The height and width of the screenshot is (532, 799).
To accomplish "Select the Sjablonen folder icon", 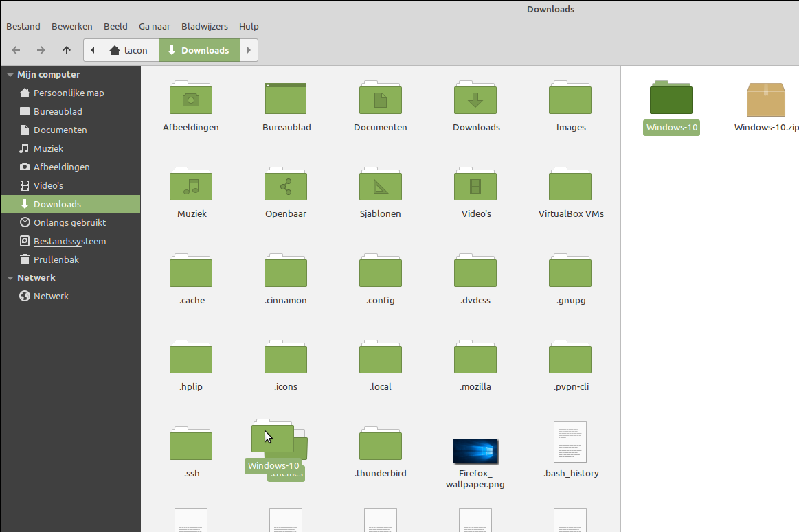I will [380, 185].
